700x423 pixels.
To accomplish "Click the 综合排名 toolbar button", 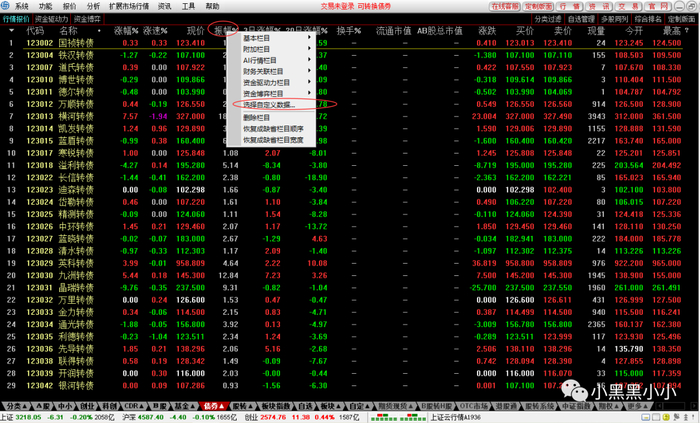I will 648,19.
